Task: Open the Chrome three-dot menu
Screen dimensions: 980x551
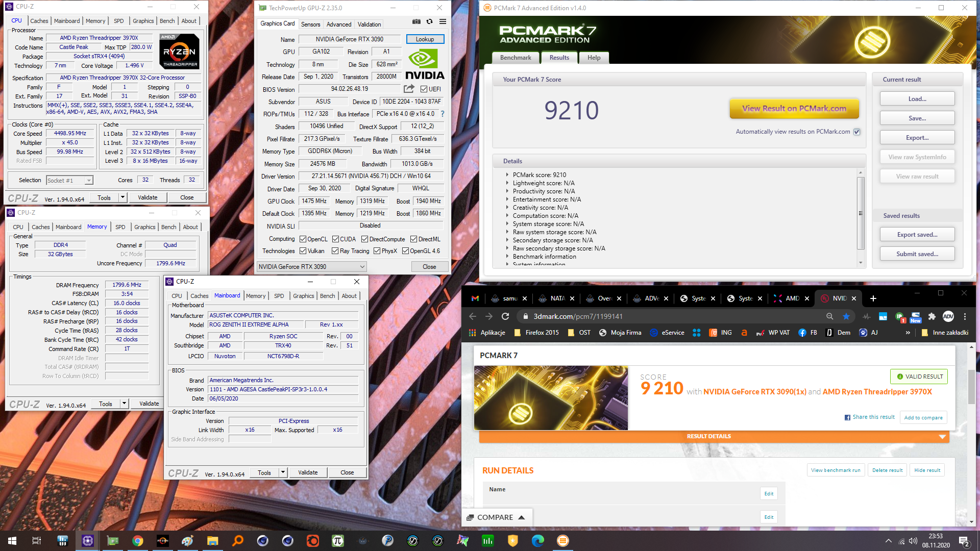Action: (x=965, y=316)
